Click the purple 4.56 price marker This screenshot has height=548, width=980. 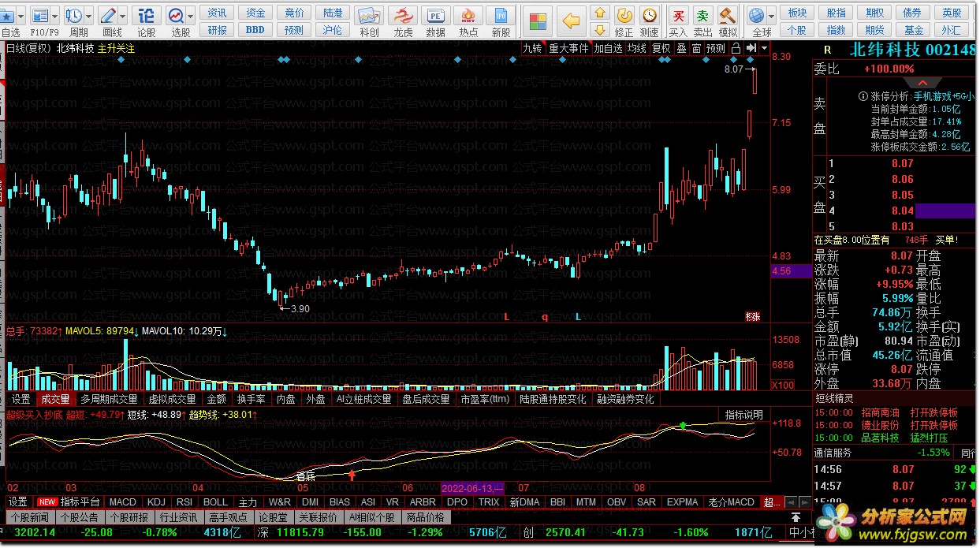point(790,270)
